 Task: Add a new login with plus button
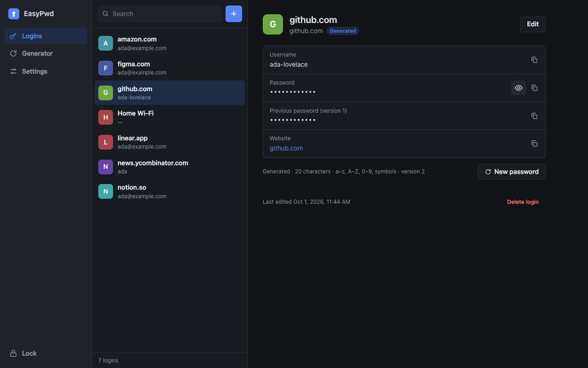(234, 14)
